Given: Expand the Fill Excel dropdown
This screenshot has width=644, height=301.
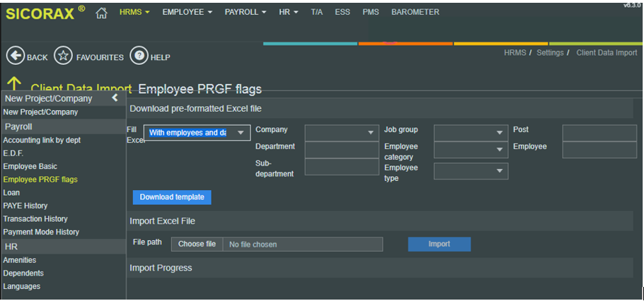Looking at the screenshot, I should pyautogui.click(x=197, y=132).
